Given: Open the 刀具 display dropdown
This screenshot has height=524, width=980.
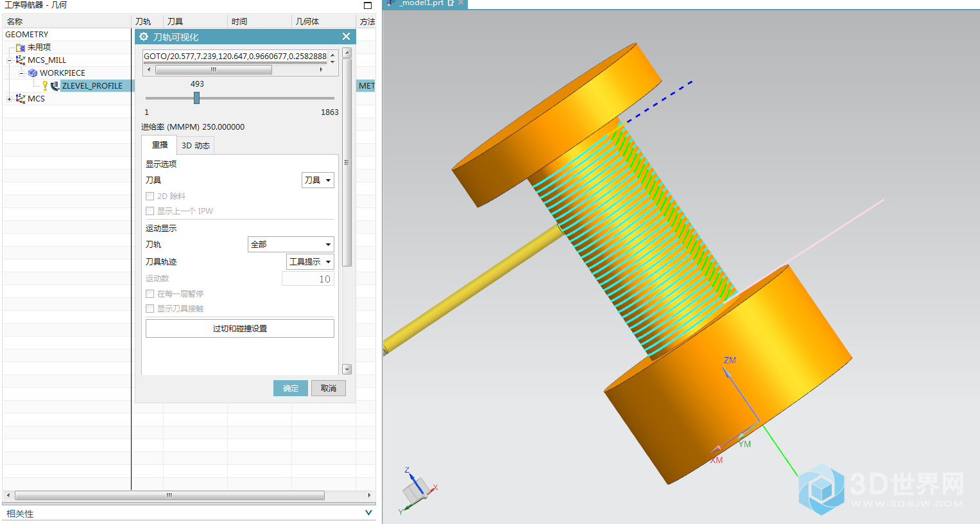Looking at the screenshot, I should coord(318,180).
